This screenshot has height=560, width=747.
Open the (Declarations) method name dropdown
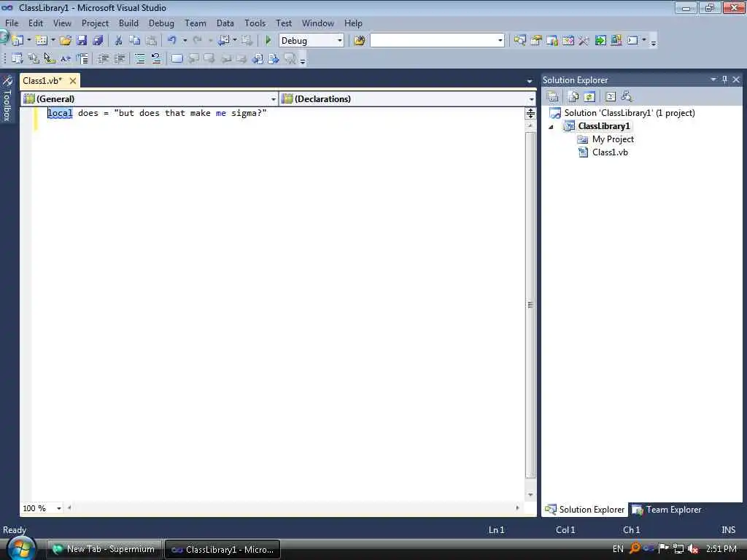[x=531, y=99]
